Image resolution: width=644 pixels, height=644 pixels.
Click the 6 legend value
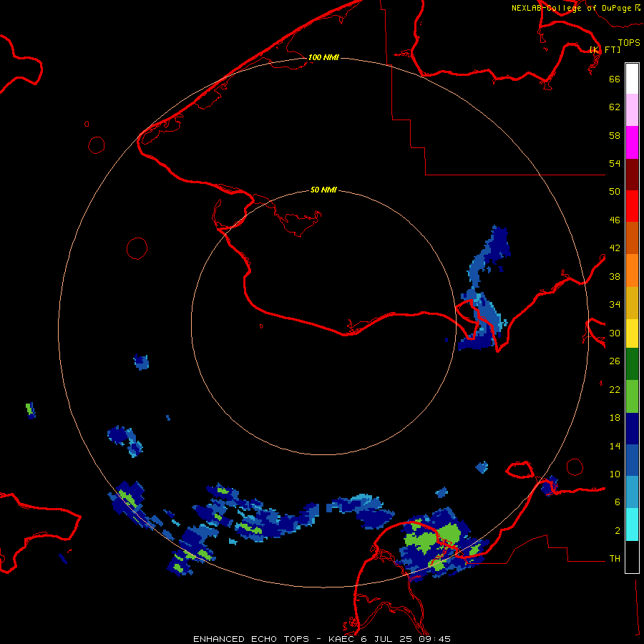point(618,502)
